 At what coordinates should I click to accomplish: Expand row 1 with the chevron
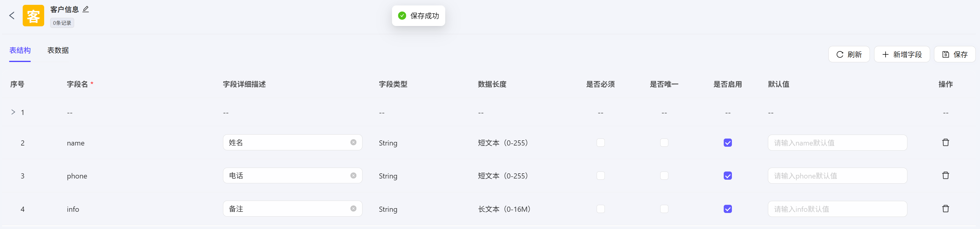click(x=13, y=112)
